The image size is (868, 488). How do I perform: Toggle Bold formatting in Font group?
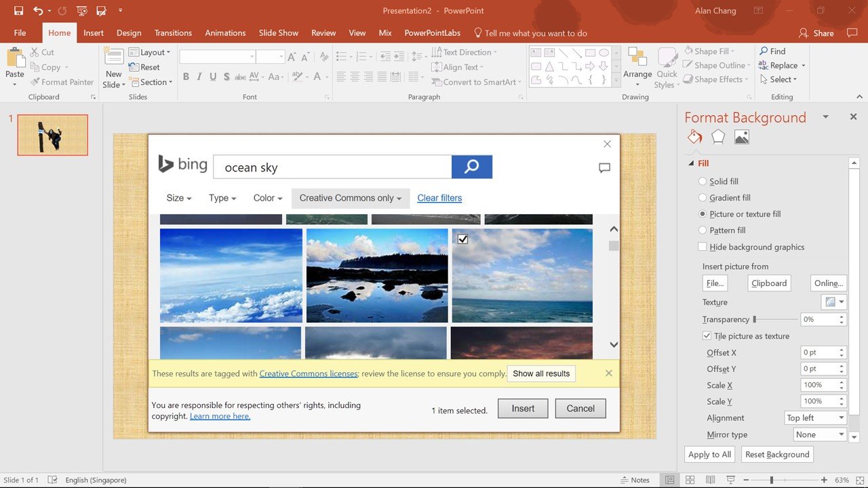pyautogui.click(x=186, y=77)
